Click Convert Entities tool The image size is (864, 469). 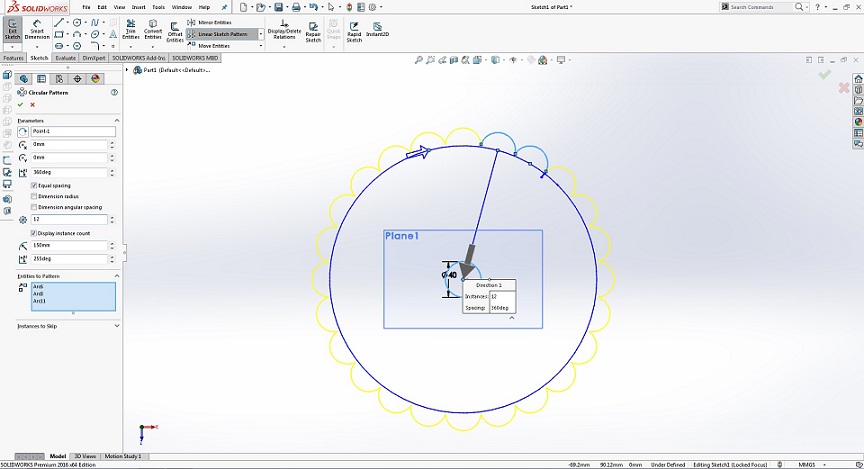pyautogui.click(x=153, y=29)
